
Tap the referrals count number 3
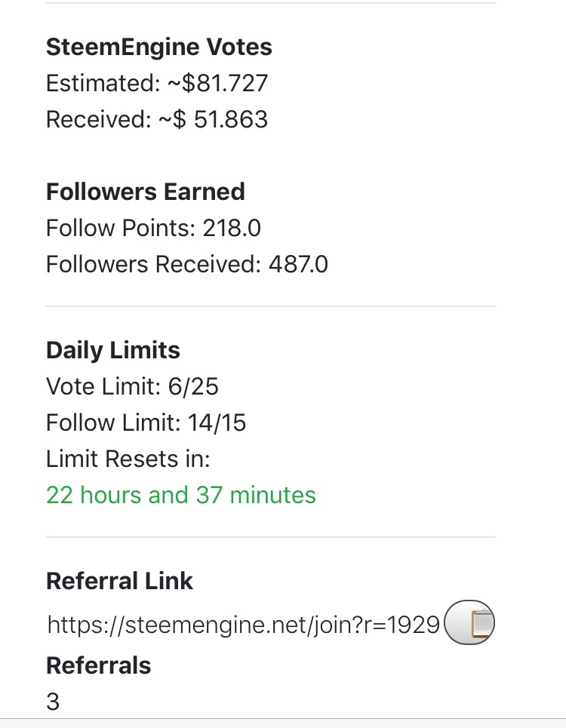pyautogui.click(x=53, y=702)
